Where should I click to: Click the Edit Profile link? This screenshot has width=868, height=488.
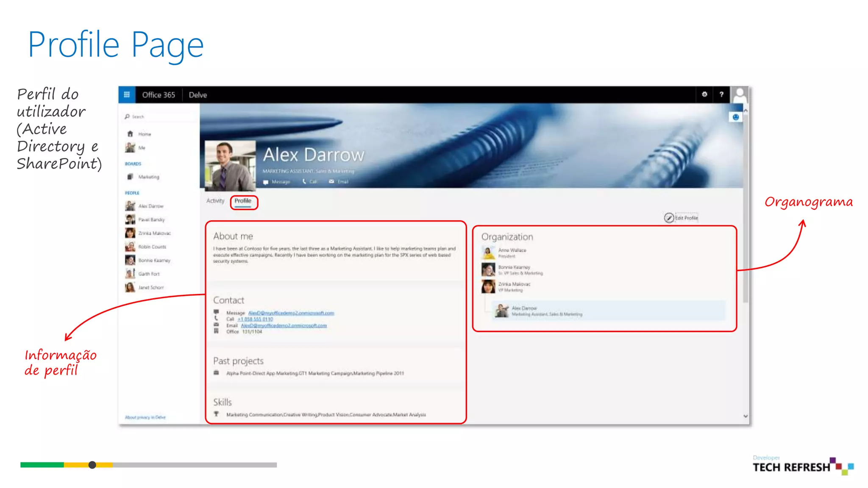pos(687,218)
